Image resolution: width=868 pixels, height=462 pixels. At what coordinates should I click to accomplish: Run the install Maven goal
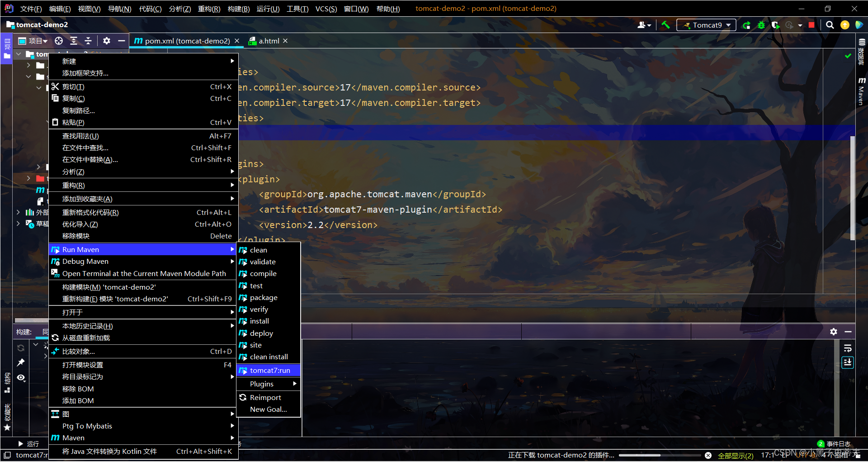tap(269, 321)
